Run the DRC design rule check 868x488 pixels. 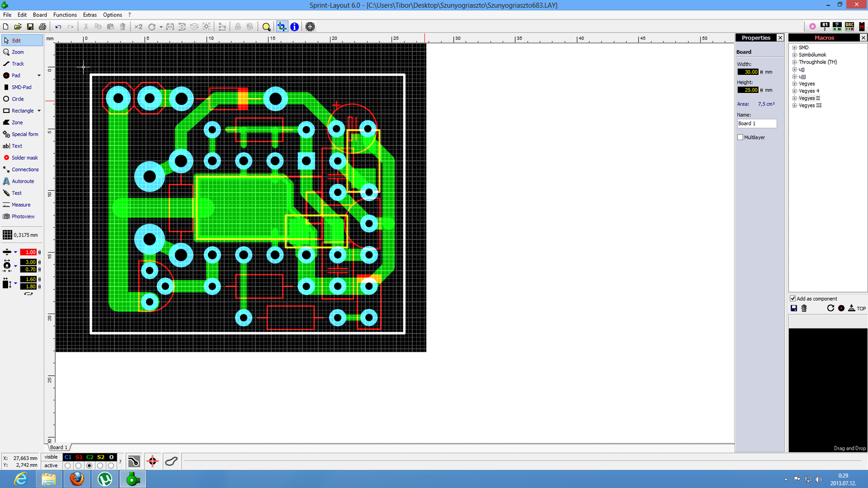[849, 27]
